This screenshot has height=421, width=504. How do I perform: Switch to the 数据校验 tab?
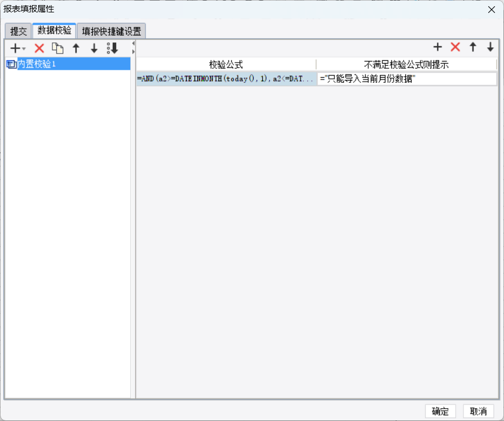pos(54,30)
